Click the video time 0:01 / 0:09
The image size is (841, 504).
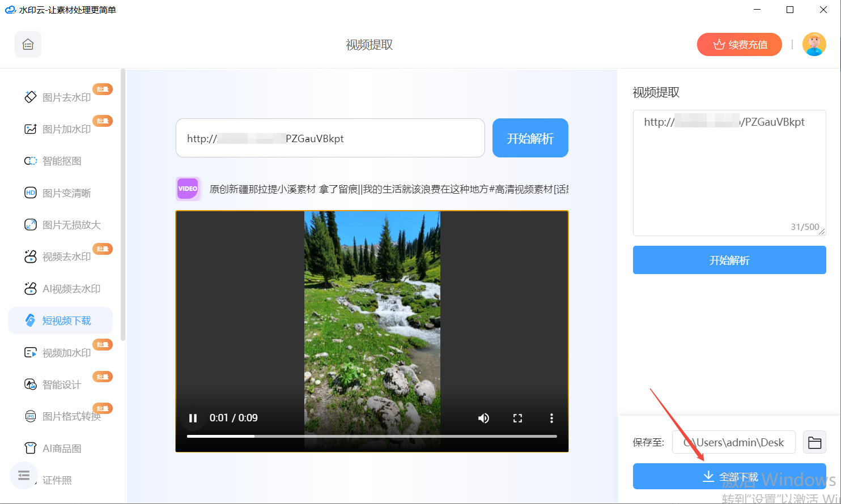(233, 418)
